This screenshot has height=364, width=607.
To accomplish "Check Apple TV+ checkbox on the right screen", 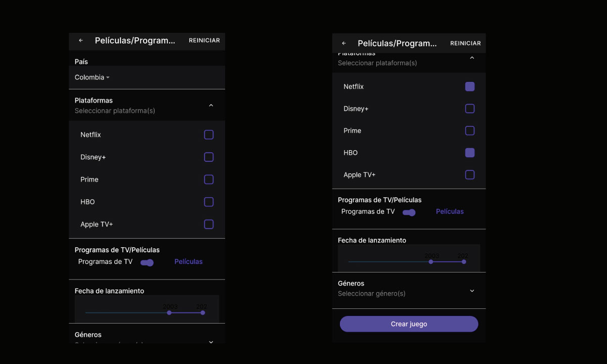I will point(470,175).
